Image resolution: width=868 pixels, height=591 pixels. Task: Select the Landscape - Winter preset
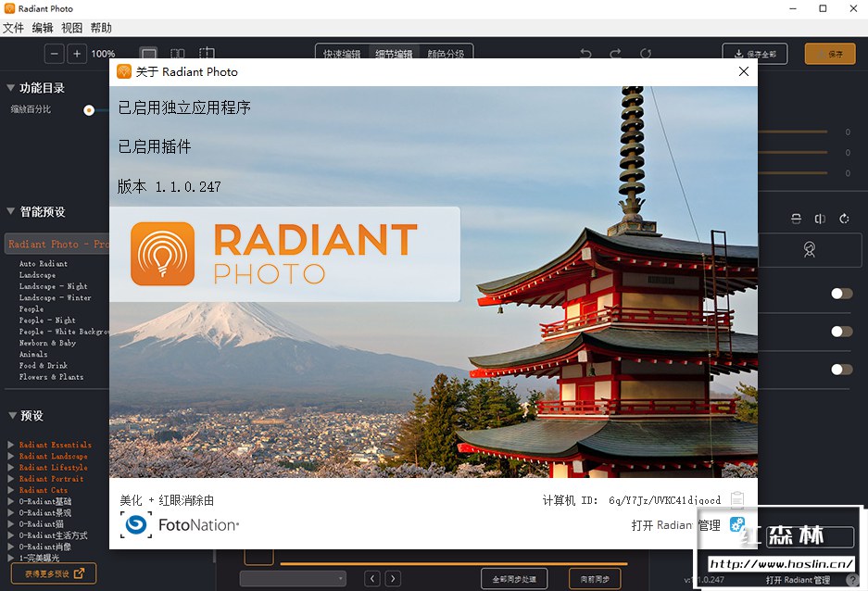coord(55,297)
